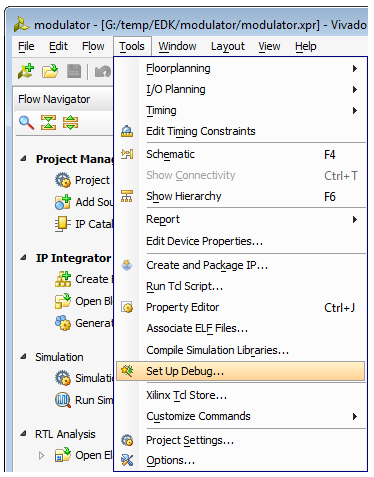Choose Options in Tools menu
This screenshot has width=374, height=477.
click(240, 460)
